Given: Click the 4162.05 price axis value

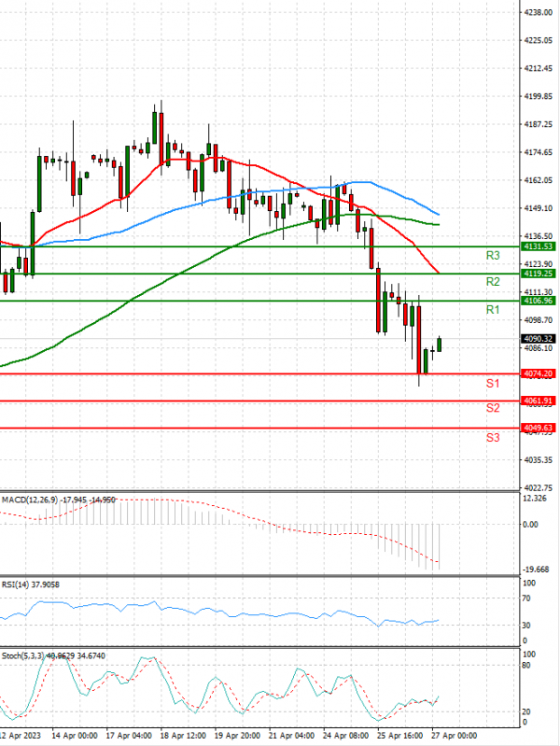Looking at the screenshot, I should click(539, 180).
